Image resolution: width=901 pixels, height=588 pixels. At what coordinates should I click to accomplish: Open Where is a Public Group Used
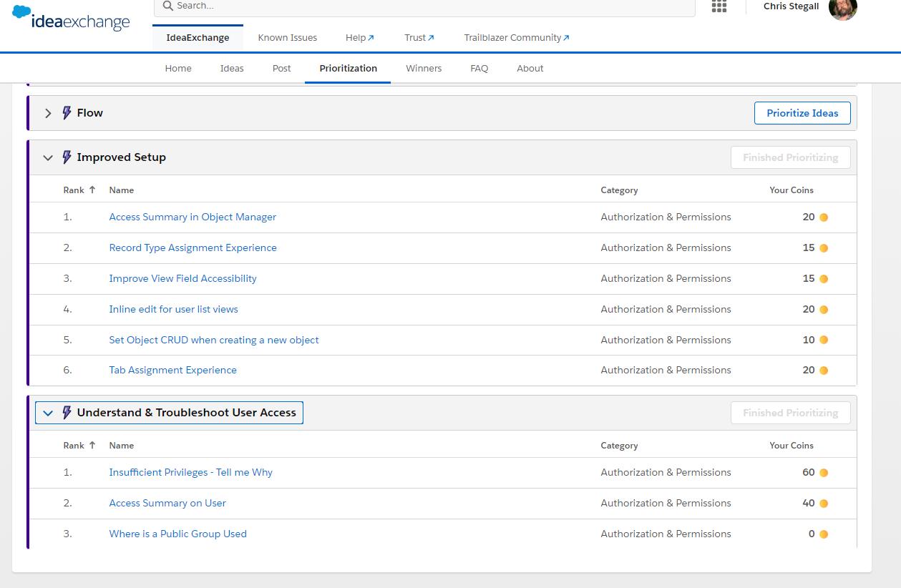(177, 534)
